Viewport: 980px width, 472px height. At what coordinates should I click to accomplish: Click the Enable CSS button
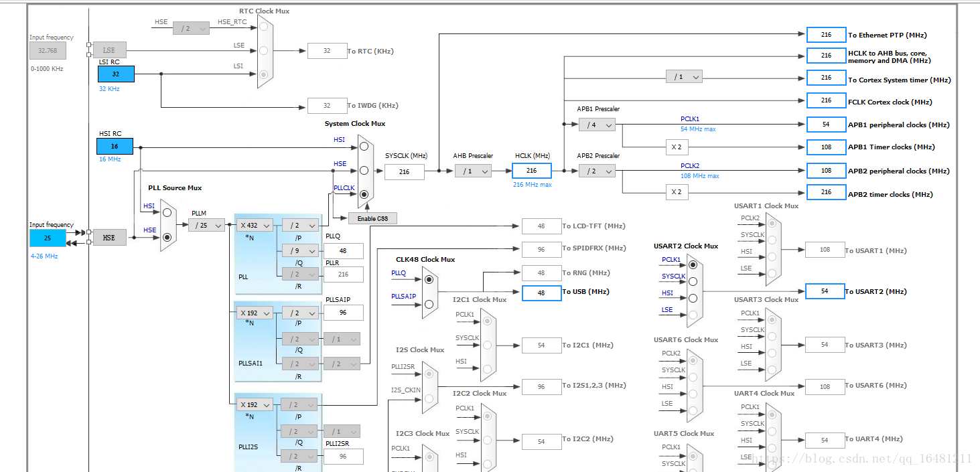372,218
